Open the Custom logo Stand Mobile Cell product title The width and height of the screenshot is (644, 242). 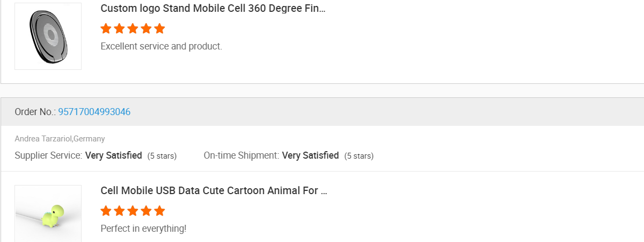click(x=213, y=9)
